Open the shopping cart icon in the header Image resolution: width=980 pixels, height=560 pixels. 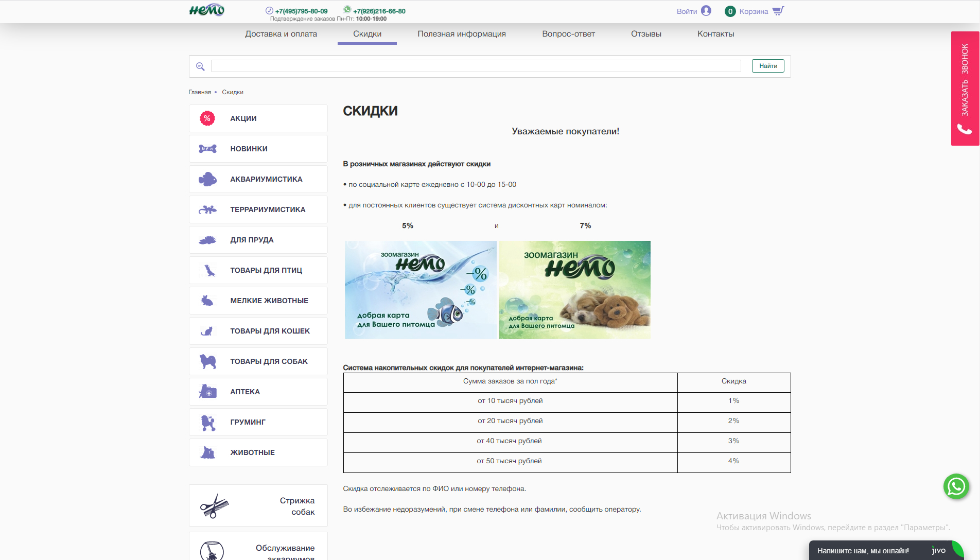(x=778, y=11)
